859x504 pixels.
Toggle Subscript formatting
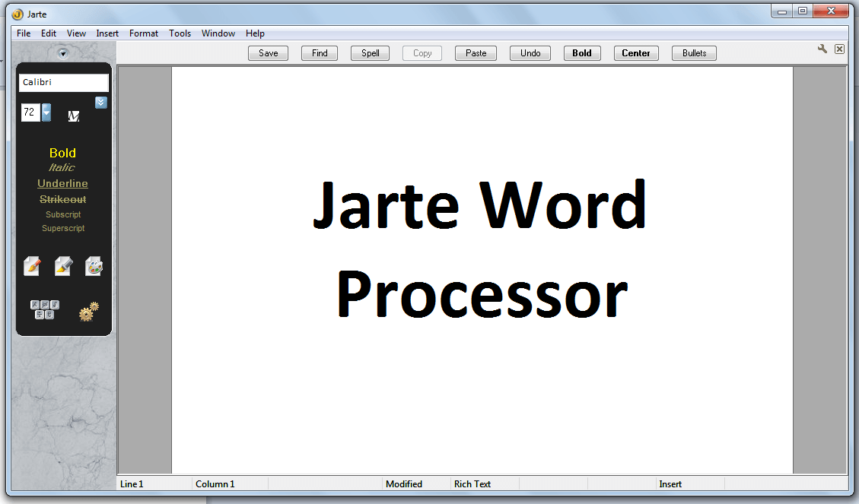point(63,214)
